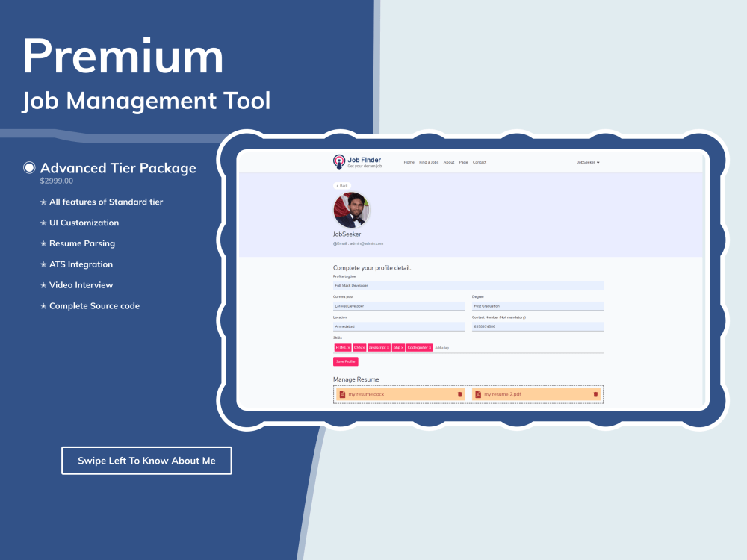Image resolution: width=747 pixels, height=560 pixels.
Task: Open the my resume 2.pdf file name
Action: click(503, 394)
